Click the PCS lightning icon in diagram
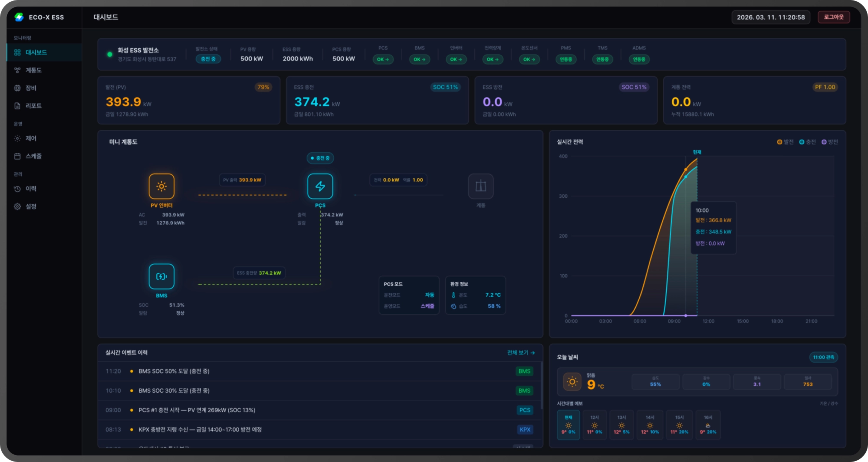The image size is (868, 462). point(320,186)
